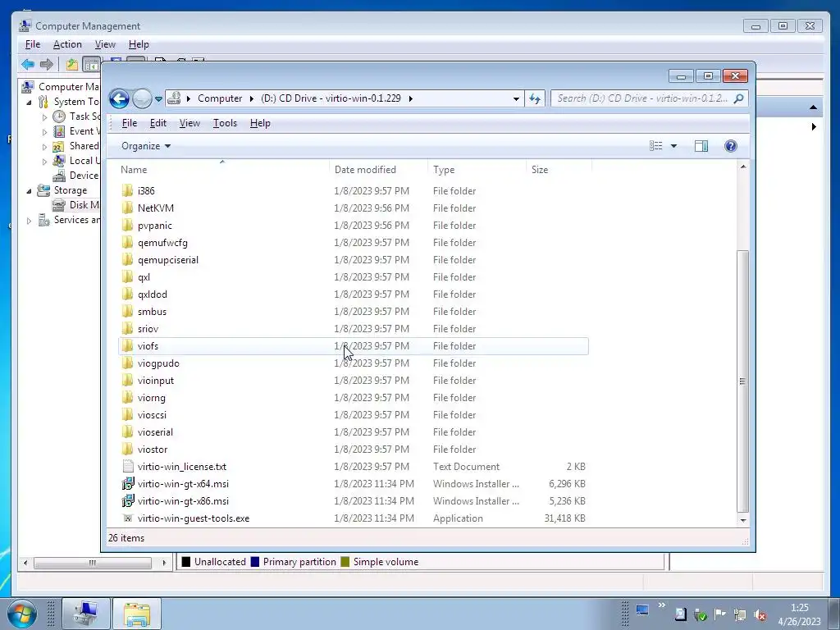The image size is (840, 630).
Task: Select the virtio-win-guest-tools.exe application icon
Action: [x=127, y=518]
